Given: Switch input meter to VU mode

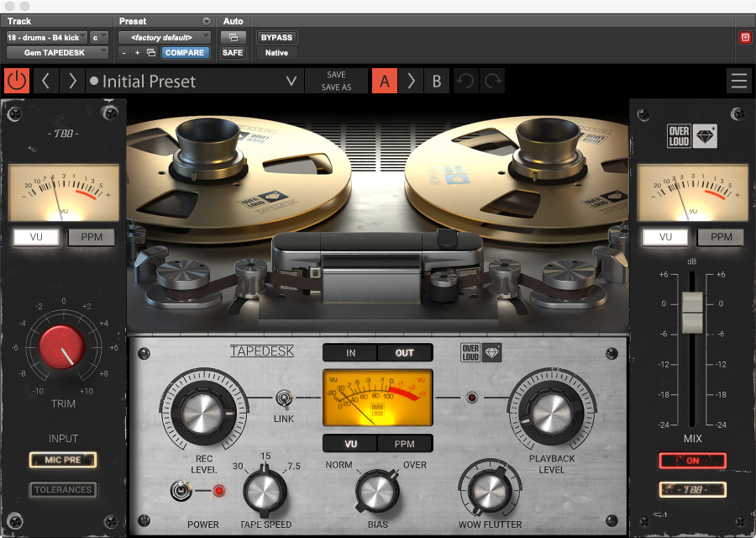Looking at the screenshot, I should click(36, 237).
